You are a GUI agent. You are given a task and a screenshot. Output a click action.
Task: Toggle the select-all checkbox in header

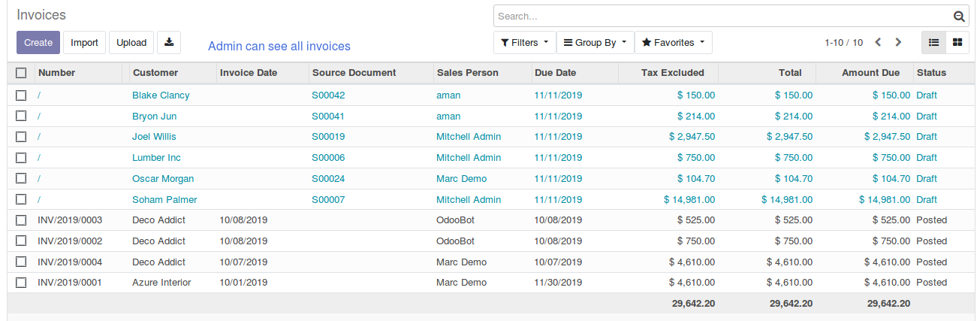pyautogui.click(x=21, y=73)
